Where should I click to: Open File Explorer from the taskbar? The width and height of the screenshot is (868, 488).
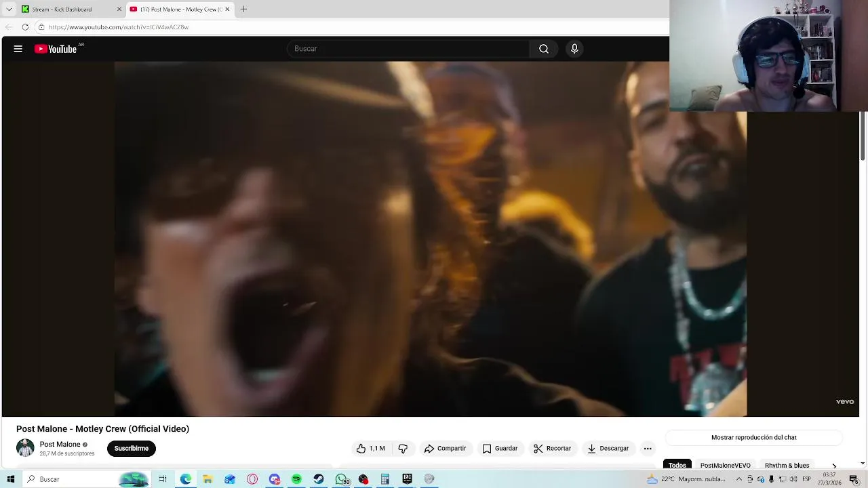pyautogui.click(x=208, y=479)
